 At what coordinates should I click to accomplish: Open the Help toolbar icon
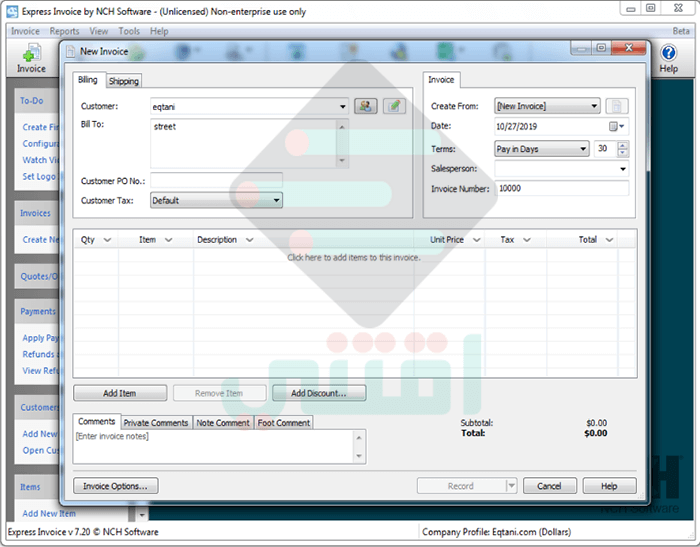(x=668, y=58)
